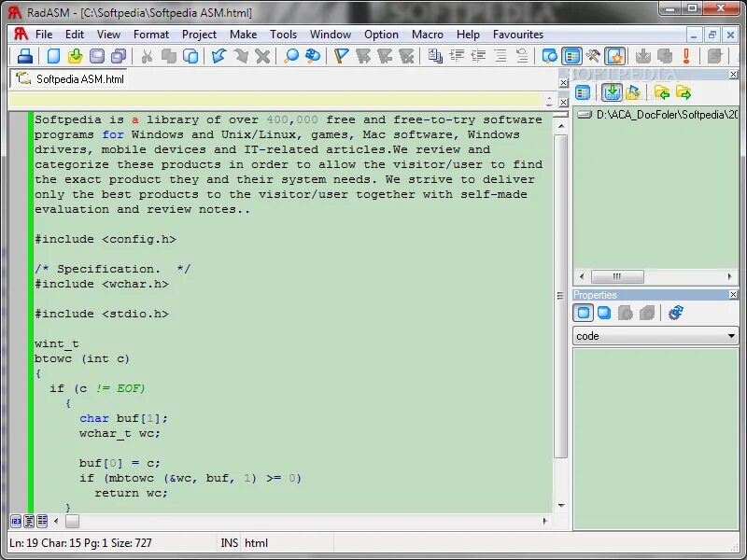Open the View menu
The width and height of the screenshot is (747, 560).
tap(108, 35)
